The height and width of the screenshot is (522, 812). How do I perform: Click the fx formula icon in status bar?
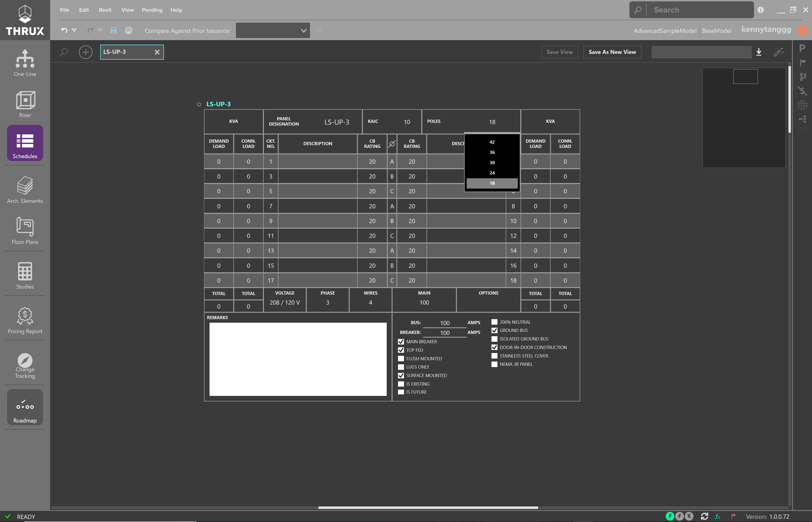point(717,516)
